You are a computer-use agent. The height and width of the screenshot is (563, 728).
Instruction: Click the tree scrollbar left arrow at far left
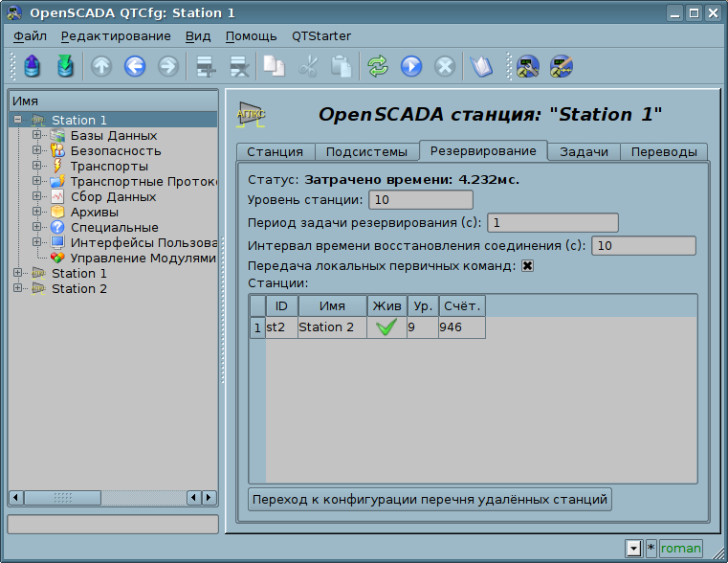(16, 498)
